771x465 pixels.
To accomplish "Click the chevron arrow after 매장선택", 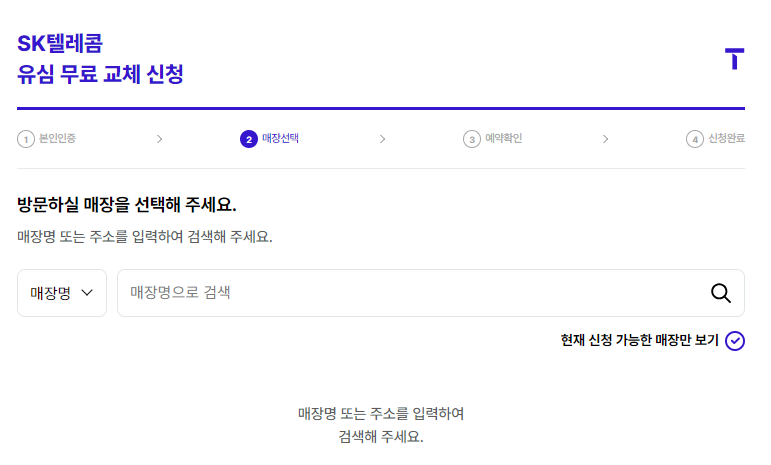I will (x=383, y=139).
